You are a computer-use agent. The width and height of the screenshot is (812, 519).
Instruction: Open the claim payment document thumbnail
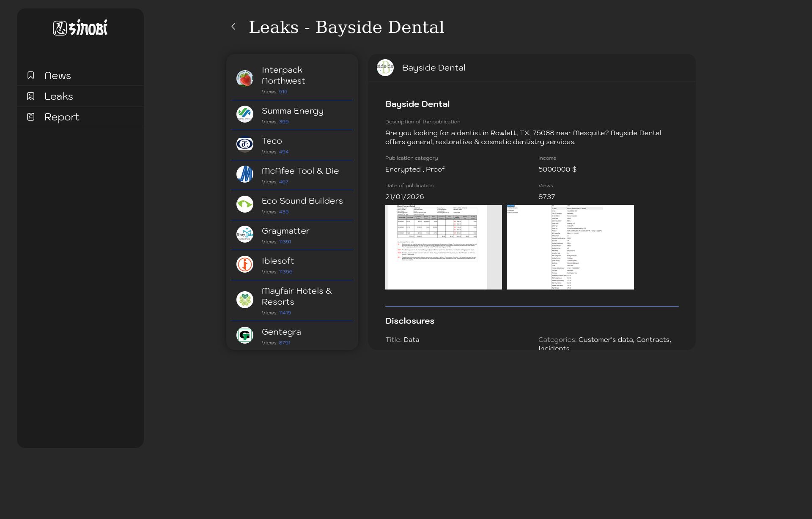[x=443, y=247]
